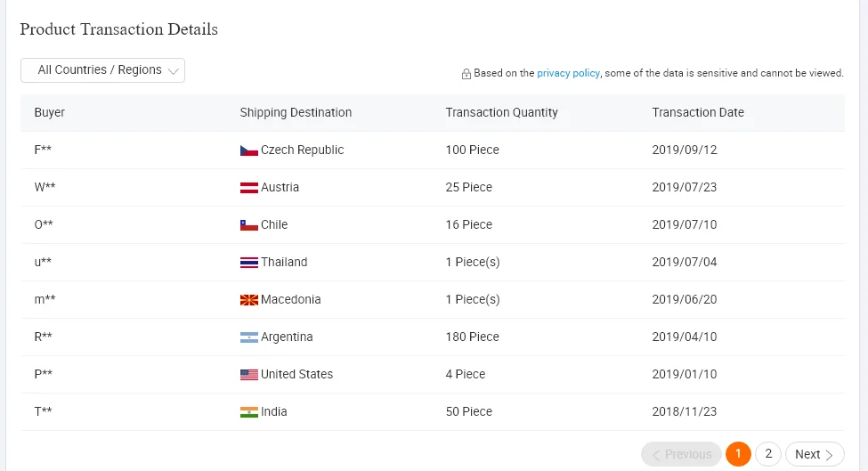Click the Next page button
Viewport: 868px width, 471px height.
point(815,454)
